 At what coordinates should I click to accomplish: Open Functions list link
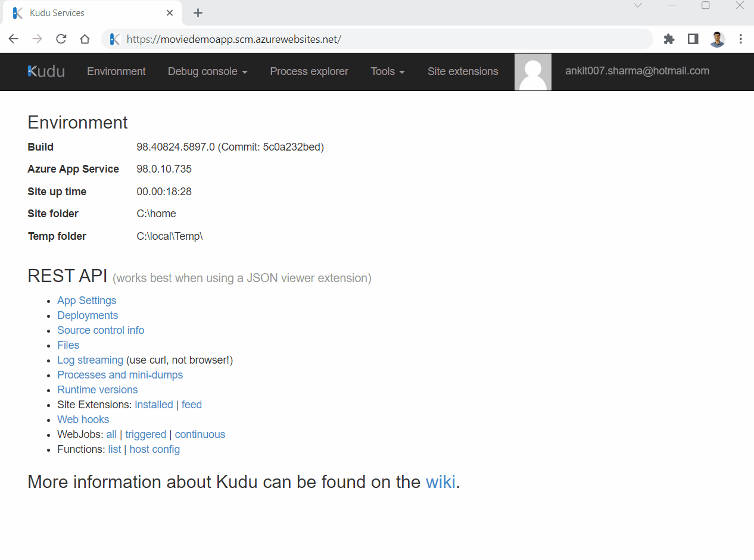click(x=114, y=449)
